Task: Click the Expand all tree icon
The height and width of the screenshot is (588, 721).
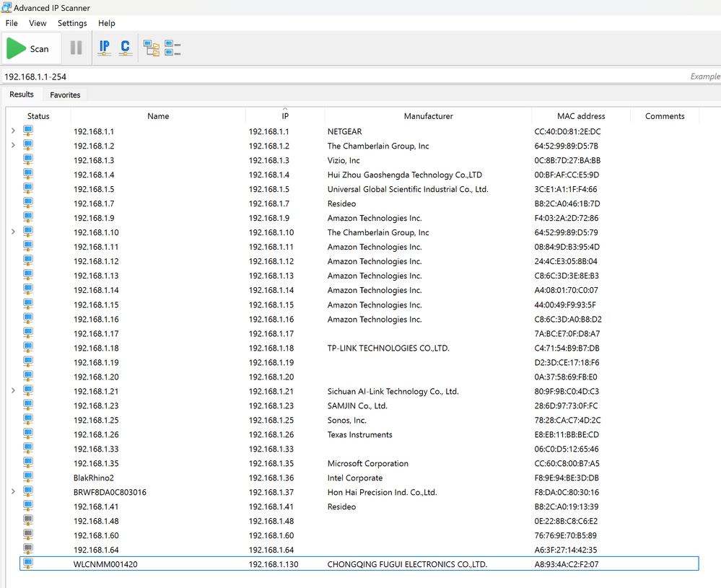Action: coord(152,48)
